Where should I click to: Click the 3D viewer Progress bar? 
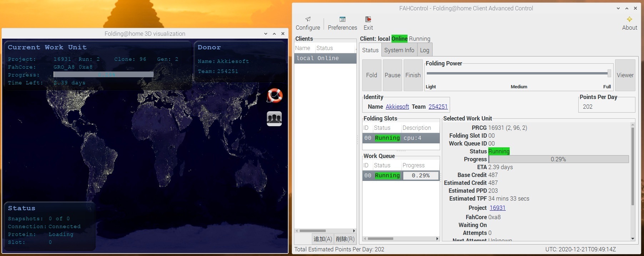pos(104,74)
